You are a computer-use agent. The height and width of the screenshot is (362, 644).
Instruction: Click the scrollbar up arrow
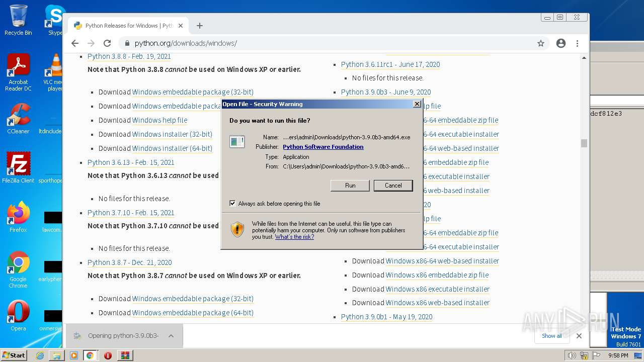[584, 58]
